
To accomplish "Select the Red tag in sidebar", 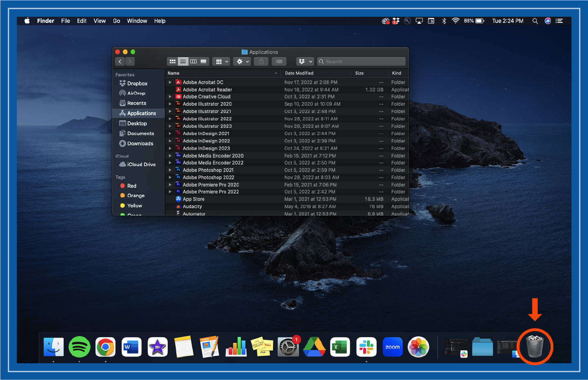I will pyautogui.click(x=138, y=186).
